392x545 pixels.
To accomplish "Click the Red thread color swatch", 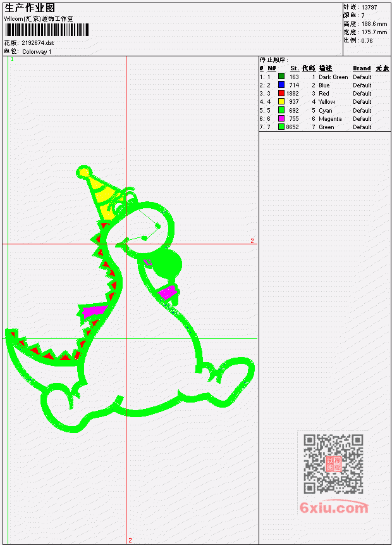I will [281, 93].
